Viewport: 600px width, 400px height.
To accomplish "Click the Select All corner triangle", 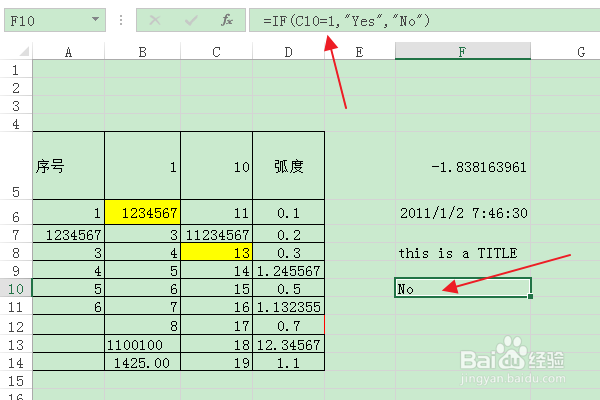I will 24,51.
